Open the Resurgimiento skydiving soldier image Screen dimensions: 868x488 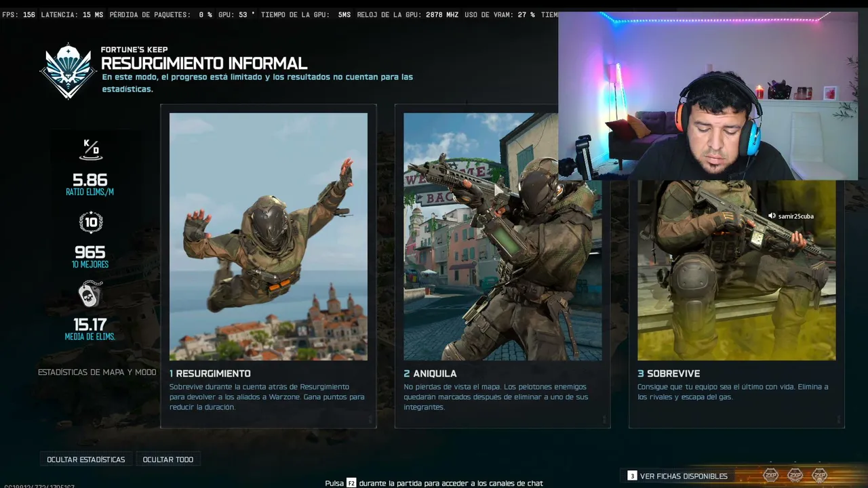(269, 237)
